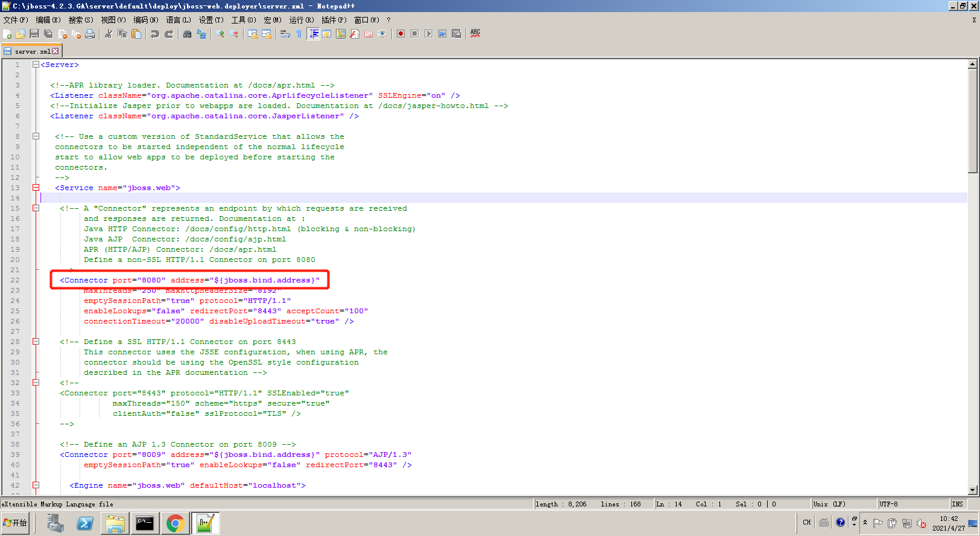
Task: Open the Function List toolbar icon
Action: [355, 34]
